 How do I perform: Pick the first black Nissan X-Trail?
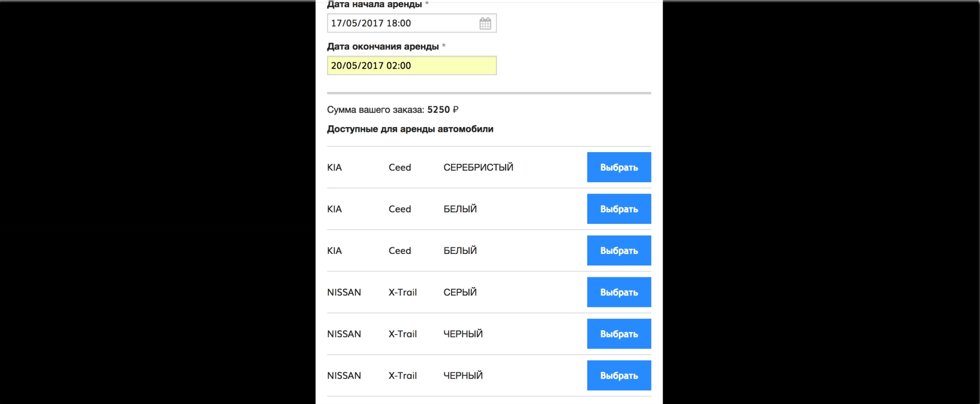pos(618,333)
